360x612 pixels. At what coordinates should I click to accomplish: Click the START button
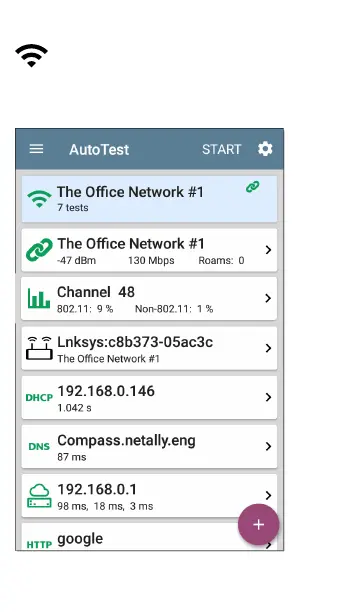click(221, 149)
